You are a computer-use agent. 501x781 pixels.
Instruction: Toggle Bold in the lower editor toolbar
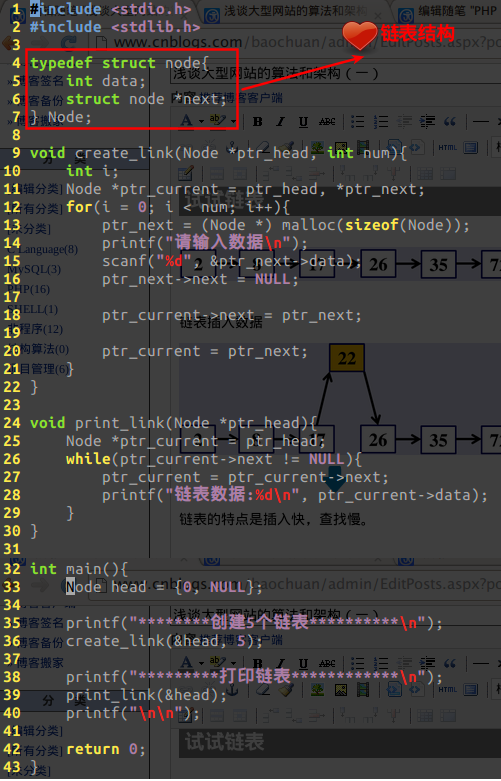click(x=257, y=663)
